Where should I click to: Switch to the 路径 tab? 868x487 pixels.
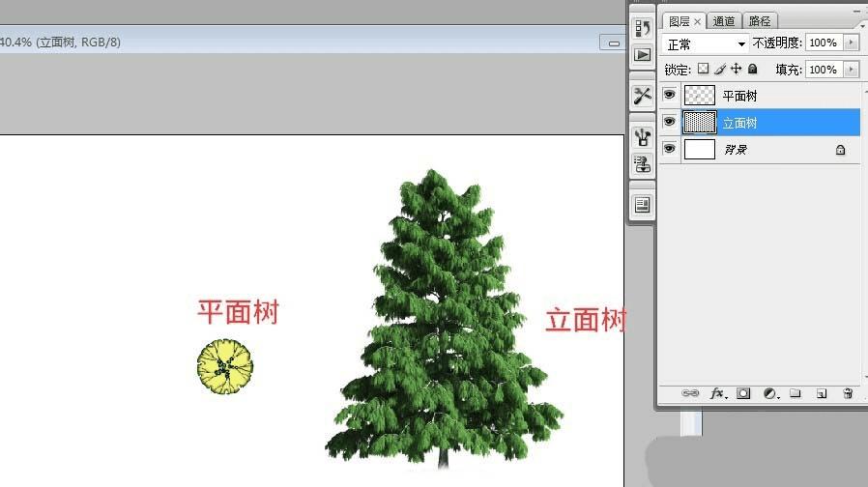760,21
